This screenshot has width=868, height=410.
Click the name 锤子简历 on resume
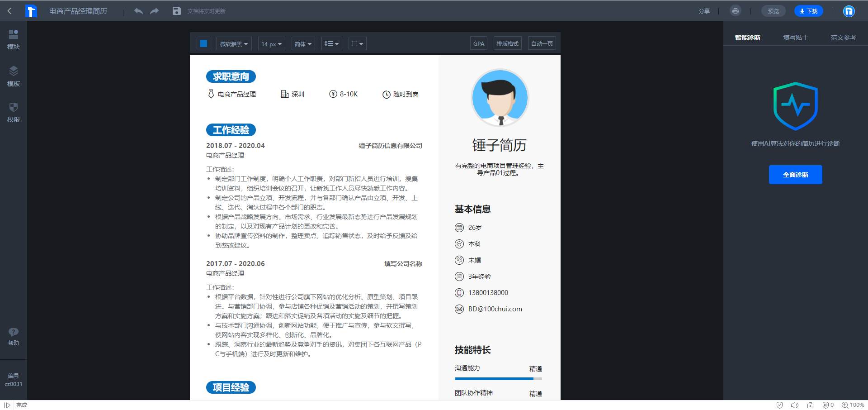pyautogui.click(x=500, y=145)
